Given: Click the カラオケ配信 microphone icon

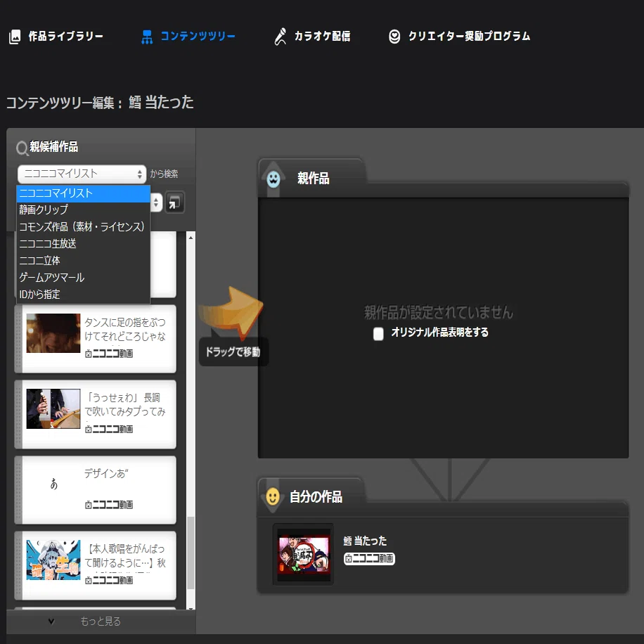Looking at the screenshot, I should coord(280,37).
